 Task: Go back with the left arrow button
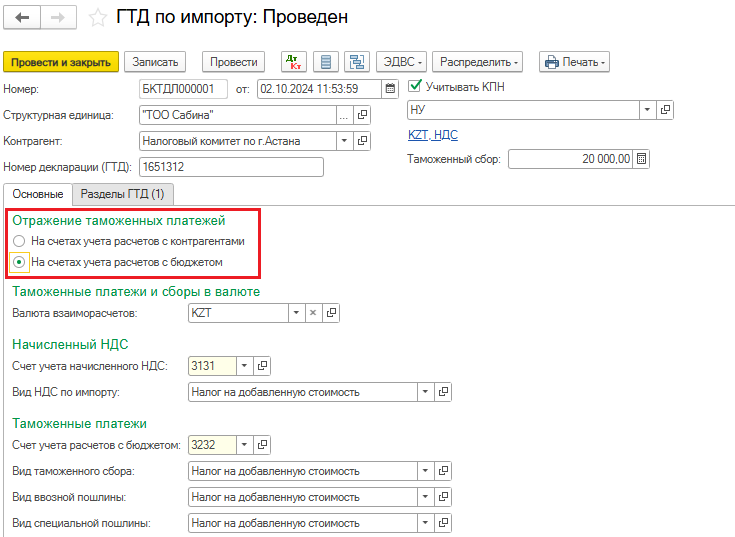point(22,18)
